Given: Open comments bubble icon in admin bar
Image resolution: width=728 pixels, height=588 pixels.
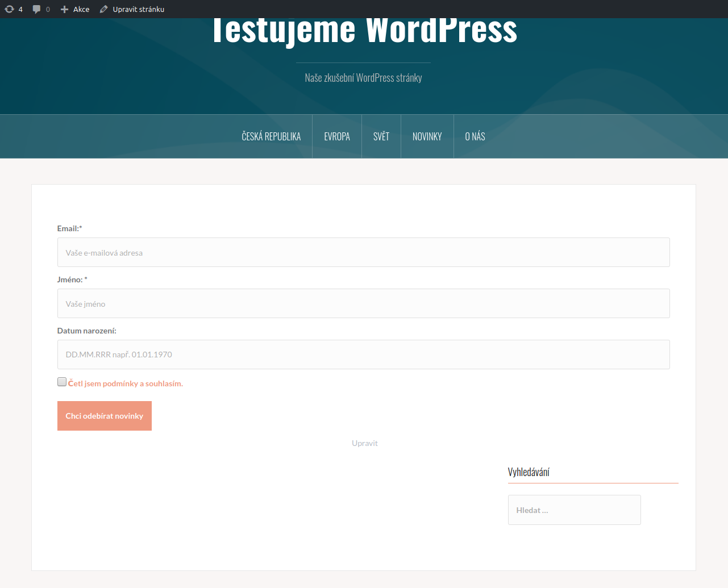Looking at the screenshot, I should (x=37, y=9).
